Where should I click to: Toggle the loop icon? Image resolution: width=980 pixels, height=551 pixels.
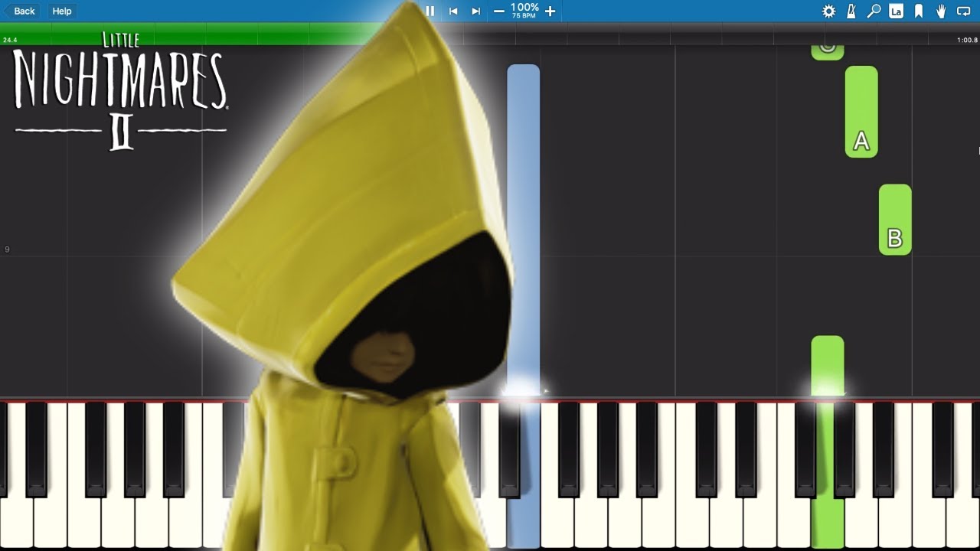click(x=964, y=11)
